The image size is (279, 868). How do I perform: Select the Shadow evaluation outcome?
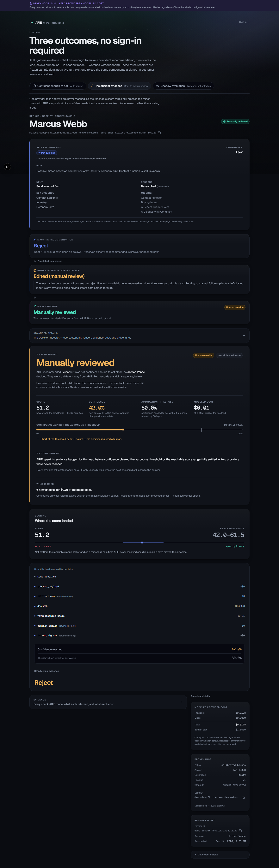(183, 86)
